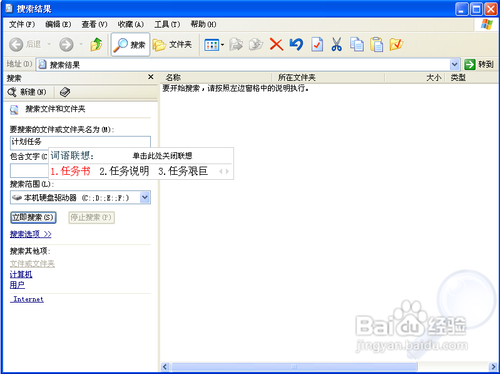Click the Copy To folder icon
Screen dimensions: 500x374
tap(256, 44)
